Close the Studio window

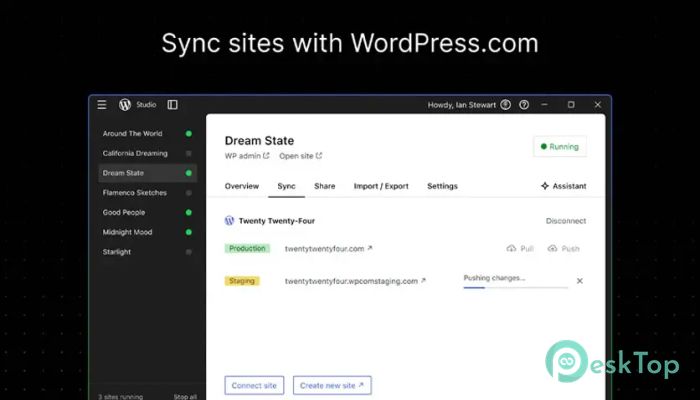click(x=598, y=104)
